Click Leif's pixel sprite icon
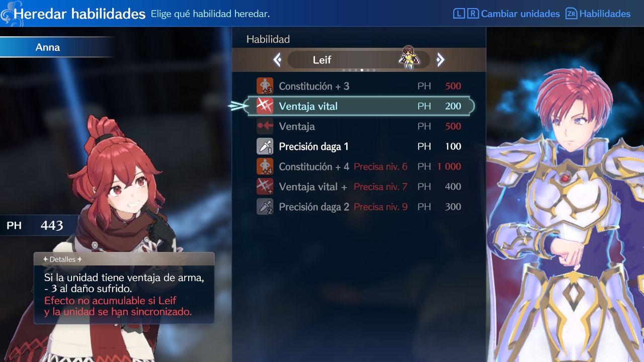The image size is (644, 362). tap(409, 57)
